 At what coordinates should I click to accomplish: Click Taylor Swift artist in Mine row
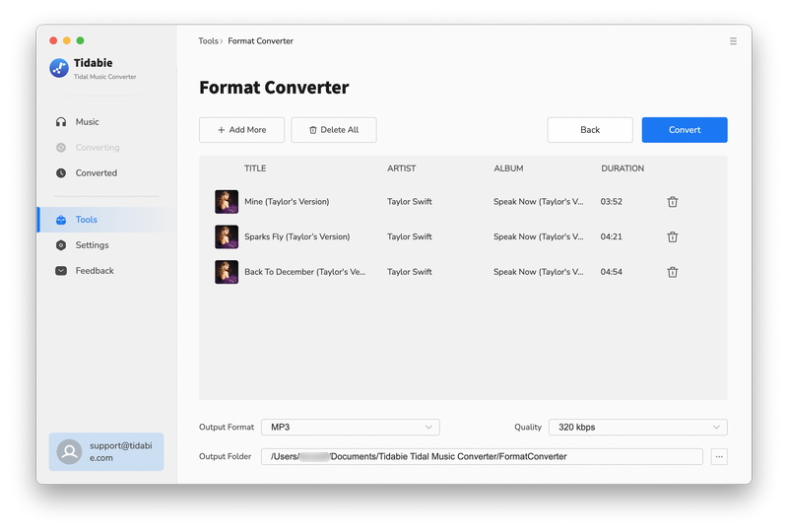(x=410, y=202)
